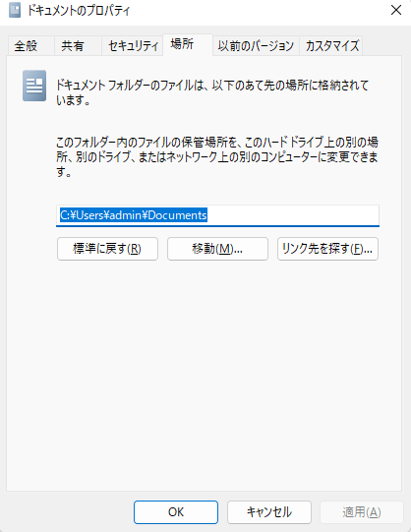This screenshot has width=411, height=532.
Task: Click the Documents folder icon beside the description
Action: pos(34,86)
